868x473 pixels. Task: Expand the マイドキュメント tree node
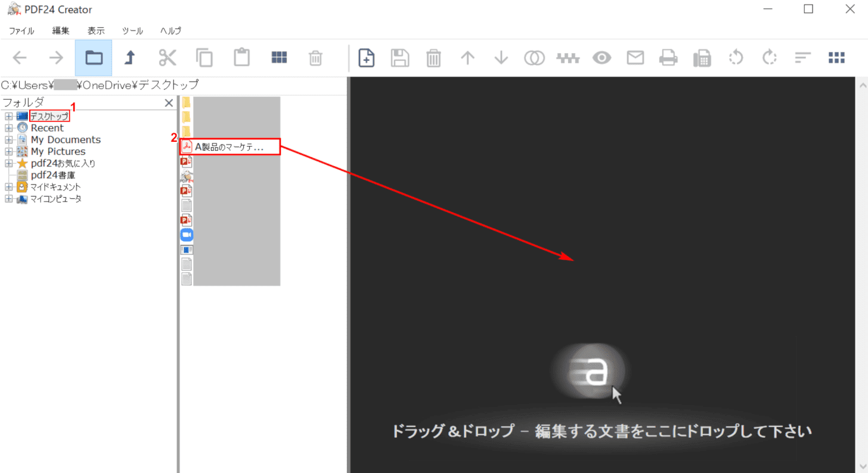pyautogui.click(x=9, y=187)
